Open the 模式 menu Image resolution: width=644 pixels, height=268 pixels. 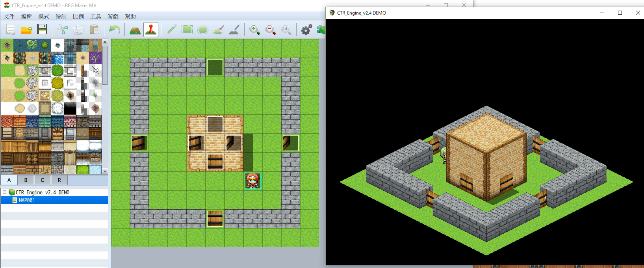pyautogui.click(x=44, y=17)
